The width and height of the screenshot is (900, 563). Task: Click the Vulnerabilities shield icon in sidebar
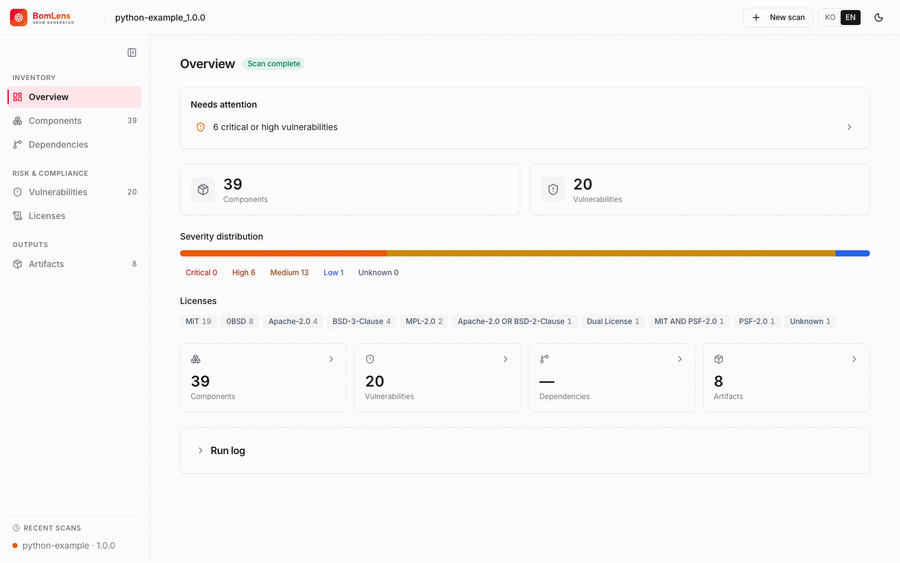(x=18, y=192)
